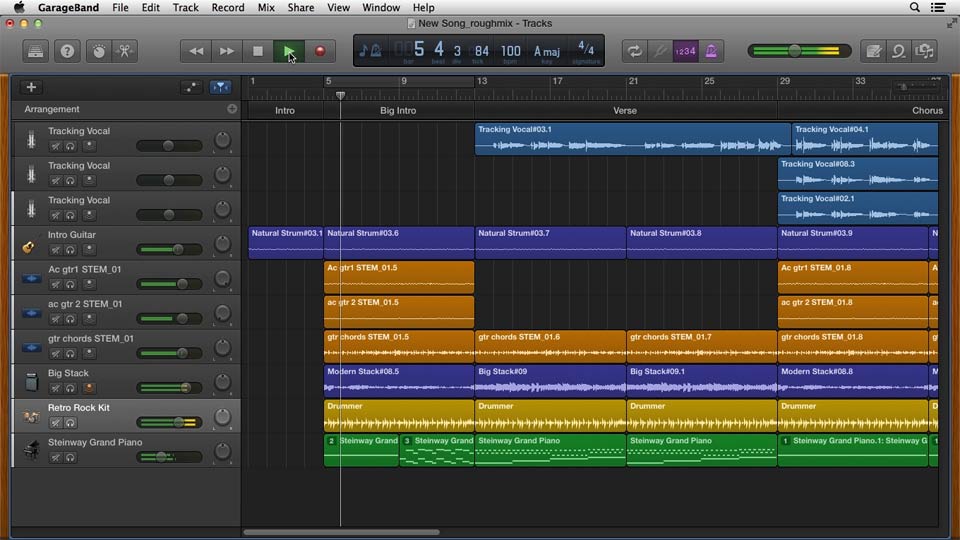Change the A maj key signature
This screenshot has width=960, height=540.
547,51
